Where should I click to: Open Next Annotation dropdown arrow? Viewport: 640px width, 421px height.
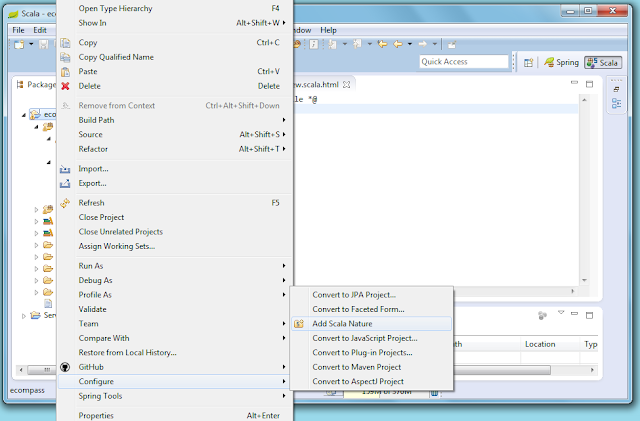click(344, 44)
